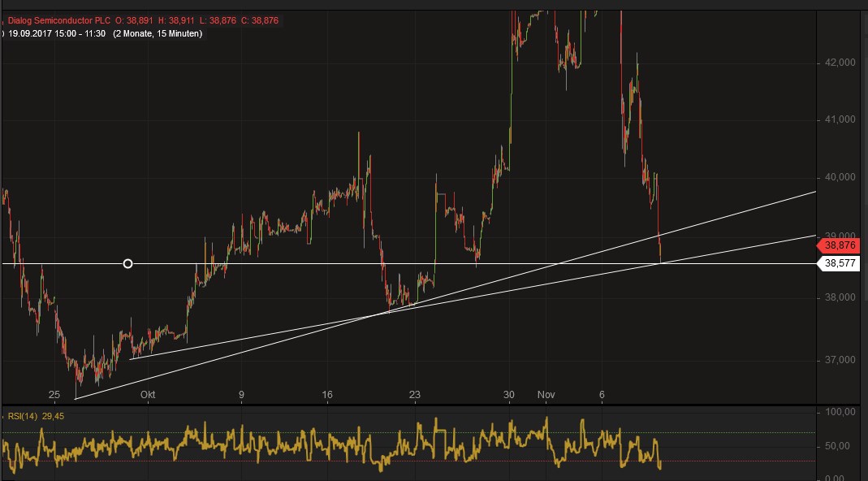This screenshot has height=481, width=868.
Task: Click the 100,00 RSI scale label
Action: (840, 412)
